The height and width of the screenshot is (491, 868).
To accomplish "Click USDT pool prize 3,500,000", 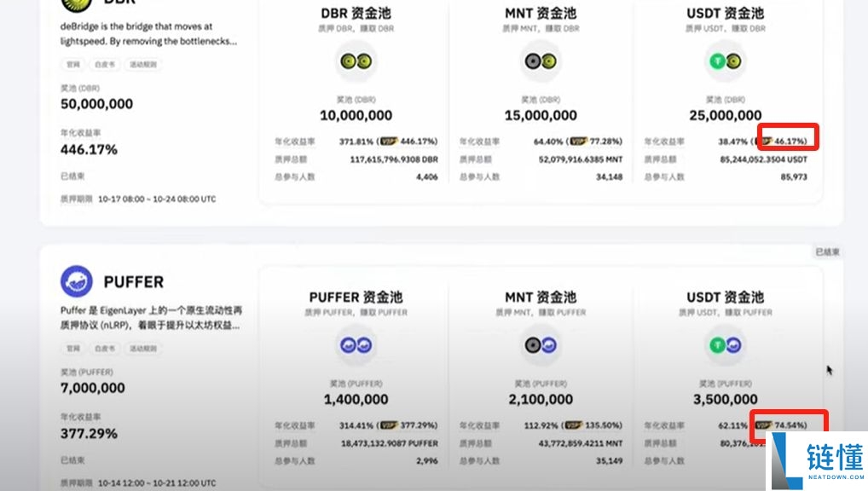I will tap(725, 399).
